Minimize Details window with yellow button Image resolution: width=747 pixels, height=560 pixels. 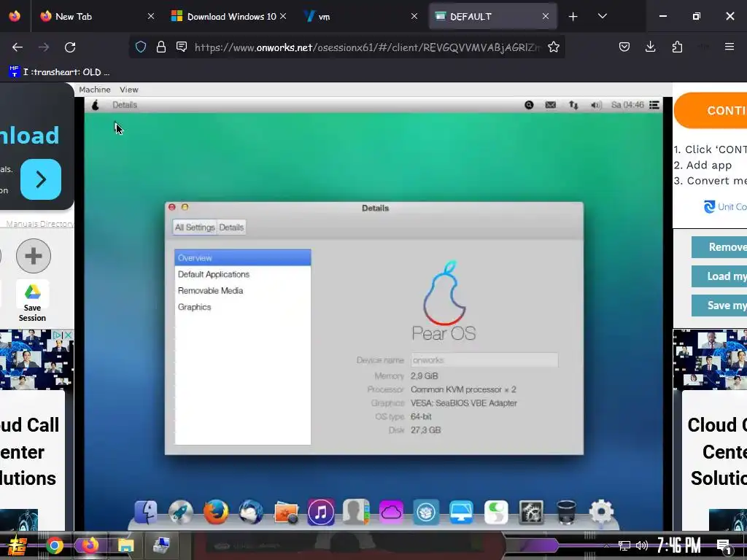(185, 207)
